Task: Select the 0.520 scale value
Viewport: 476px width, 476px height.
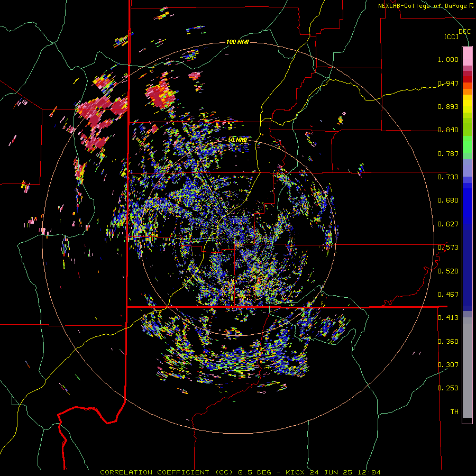Action: (448, 271)
